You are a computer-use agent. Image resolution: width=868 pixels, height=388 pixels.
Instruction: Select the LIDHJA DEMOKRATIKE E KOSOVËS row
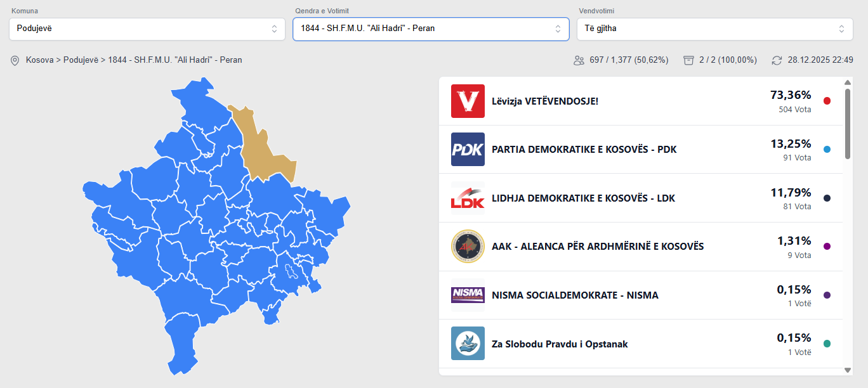641,198
